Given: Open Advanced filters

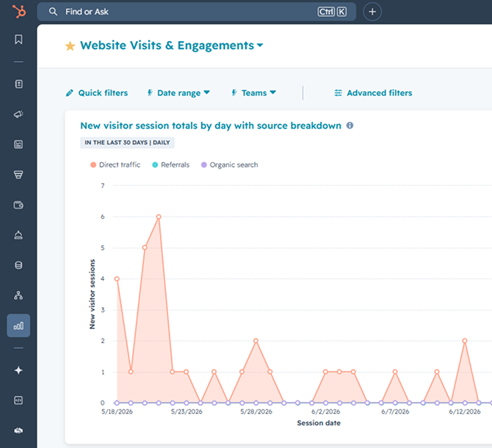Looking at the screenshot, I should [x=373, y=93].
